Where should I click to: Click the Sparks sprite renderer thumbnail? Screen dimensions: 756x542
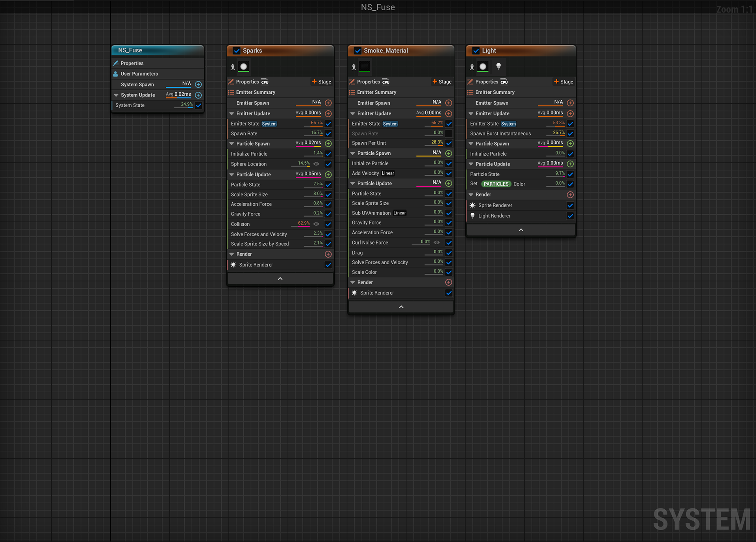point(244,67)
